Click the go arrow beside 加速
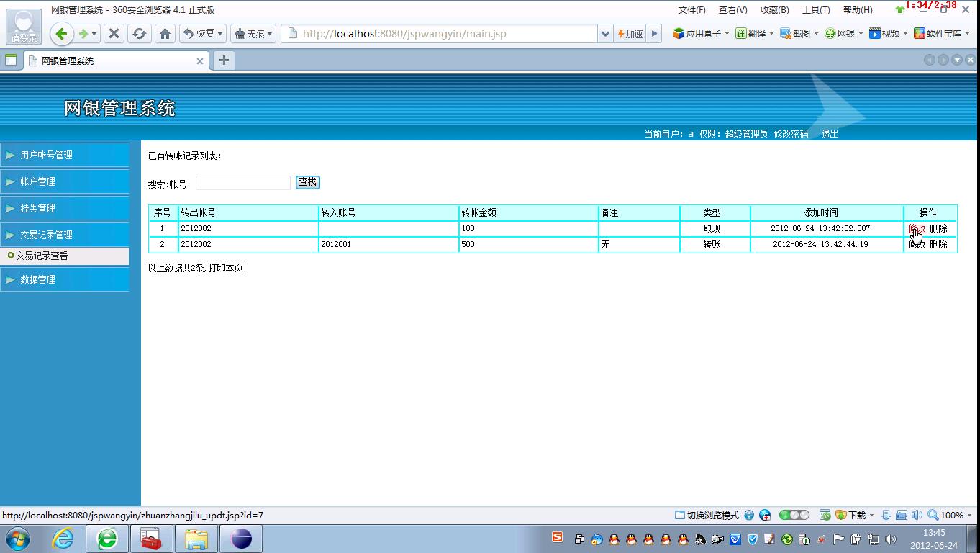This screenshot has height=553, width=980. click(x=654, y=34)
